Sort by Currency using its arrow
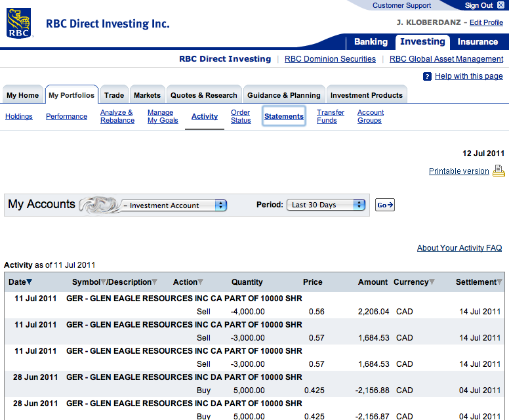 tap(432, 282)
